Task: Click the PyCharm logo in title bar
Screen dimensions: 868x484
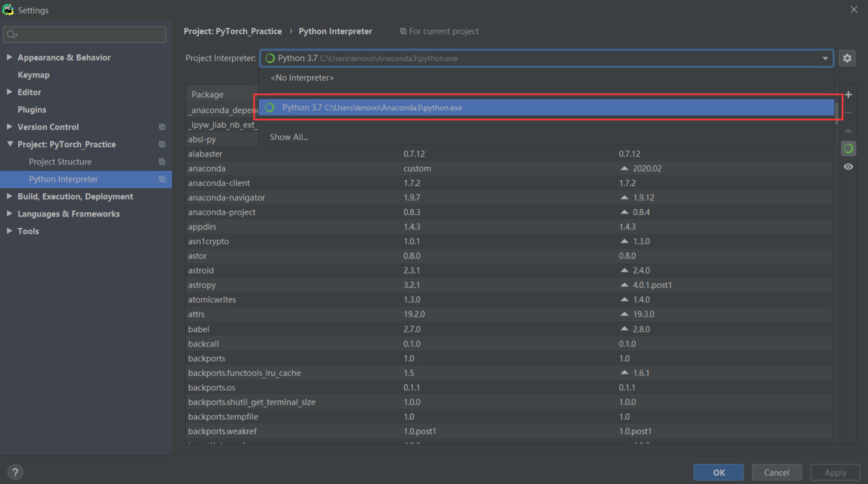Action: tap(8, 10)
